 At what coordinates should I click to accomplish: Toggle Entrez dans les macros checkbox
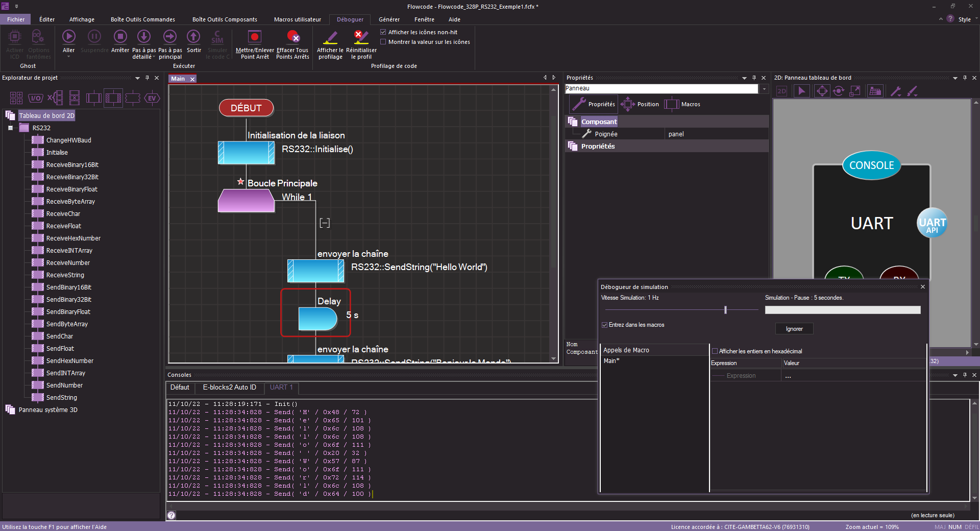click(x=605, y=325)
